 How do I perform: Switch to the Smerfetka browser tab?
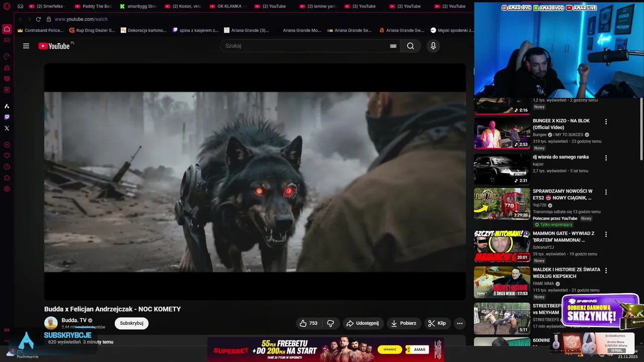click(x=47, y=7)
